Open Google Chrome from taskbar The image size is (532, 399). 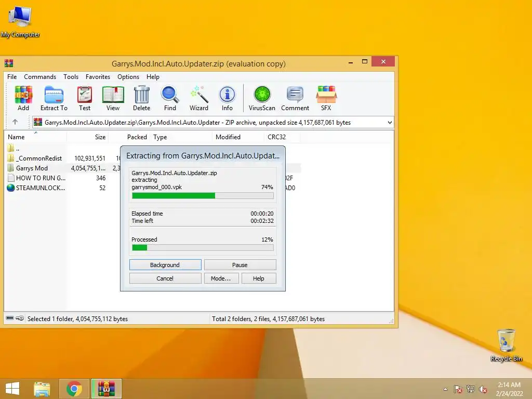74,389
